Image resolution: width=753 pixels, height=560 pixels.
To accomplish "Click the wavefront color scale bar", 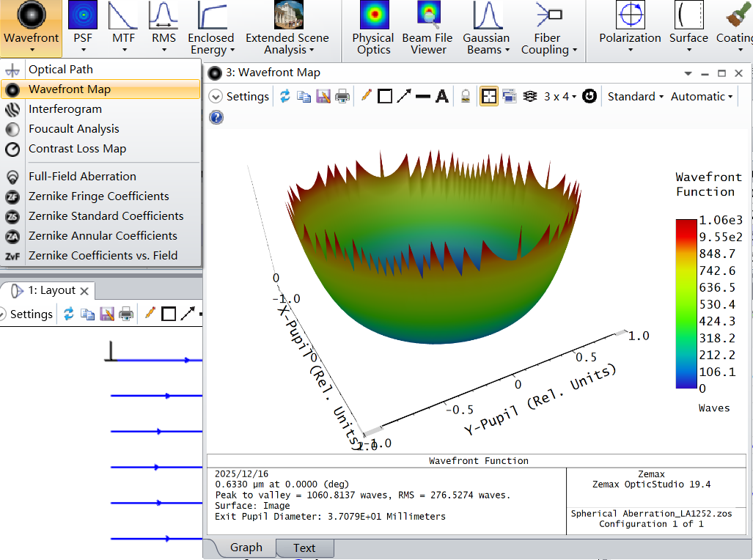I will coord(686,303).
